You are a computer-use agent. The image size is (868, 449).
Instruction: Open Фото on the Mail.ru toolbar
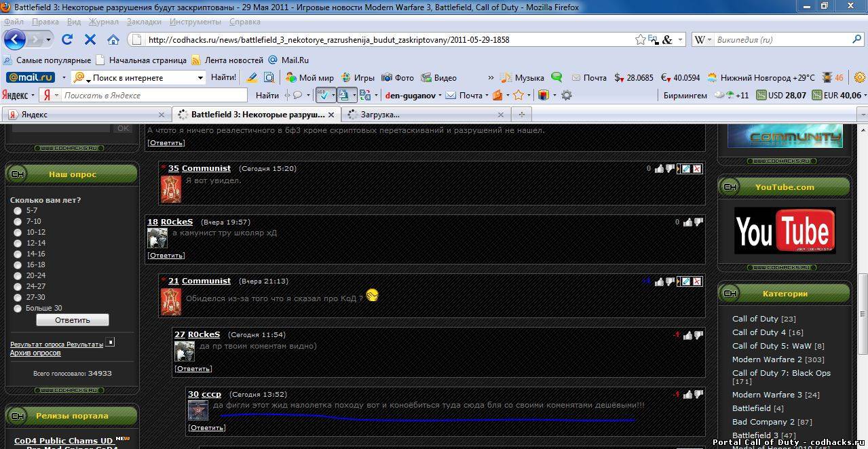[x=398, y=77]
